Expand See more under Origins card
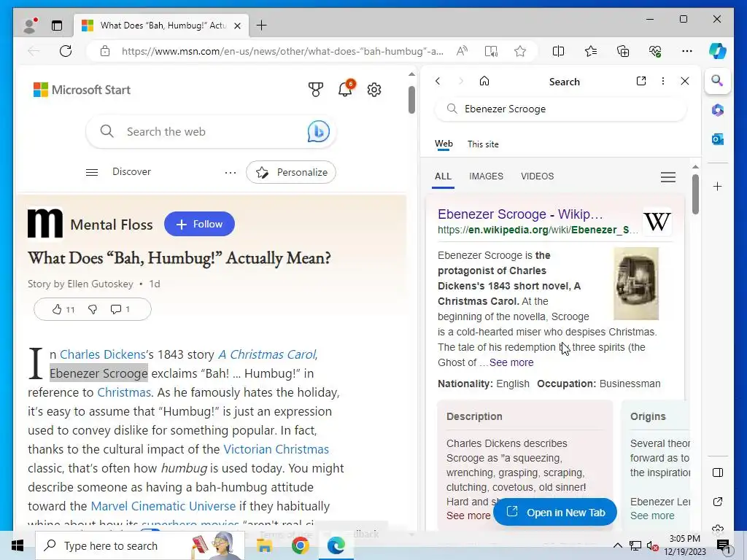This screenshot has width=747, height=560. click(x=652, y=516)
